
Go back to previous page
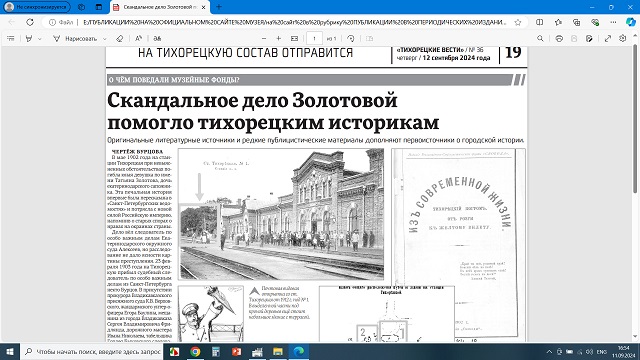pos(11,22)
